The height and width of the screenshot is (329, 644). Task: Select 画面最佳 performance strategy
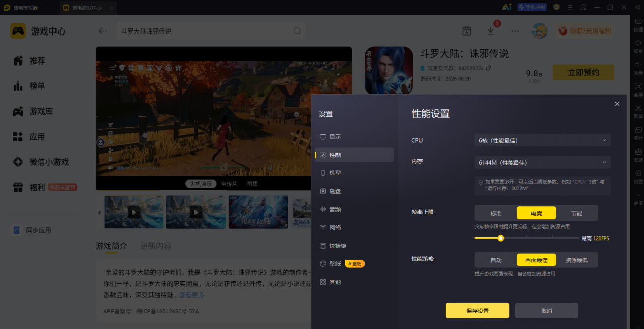pyautogui.click(x=537, y=260)
